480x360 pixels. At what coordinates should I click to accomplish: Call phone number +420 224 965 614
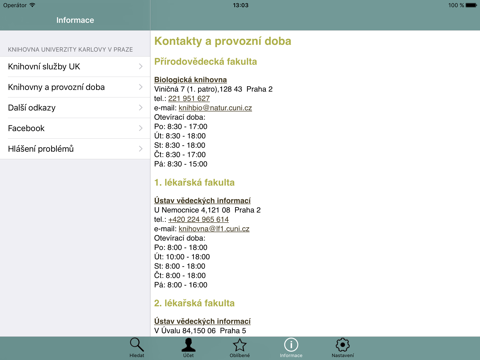click(199, 219)
